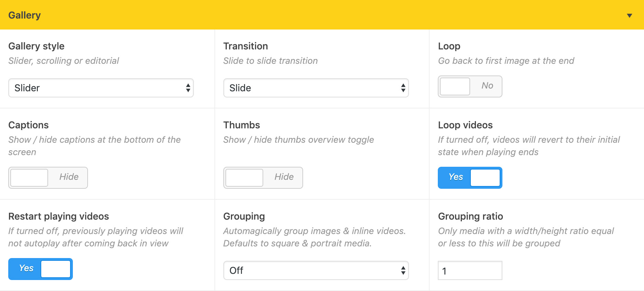Toggle Thumbs overview switch from Hide
Viewport: 644px width, 291px height.
[263, 178]
